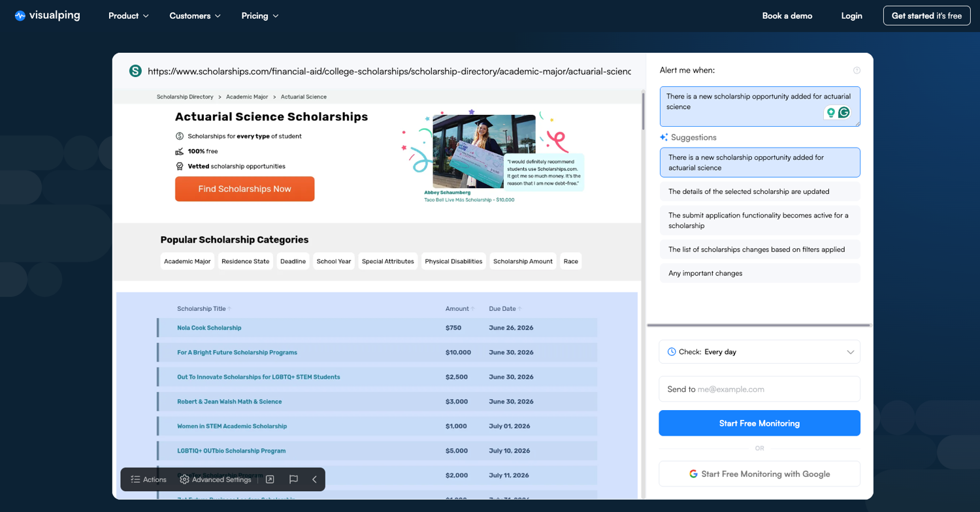Click the Google logo icon
The height and width of the screenshot is (512, 980).
pyautogui.click(x=693, y=474)
